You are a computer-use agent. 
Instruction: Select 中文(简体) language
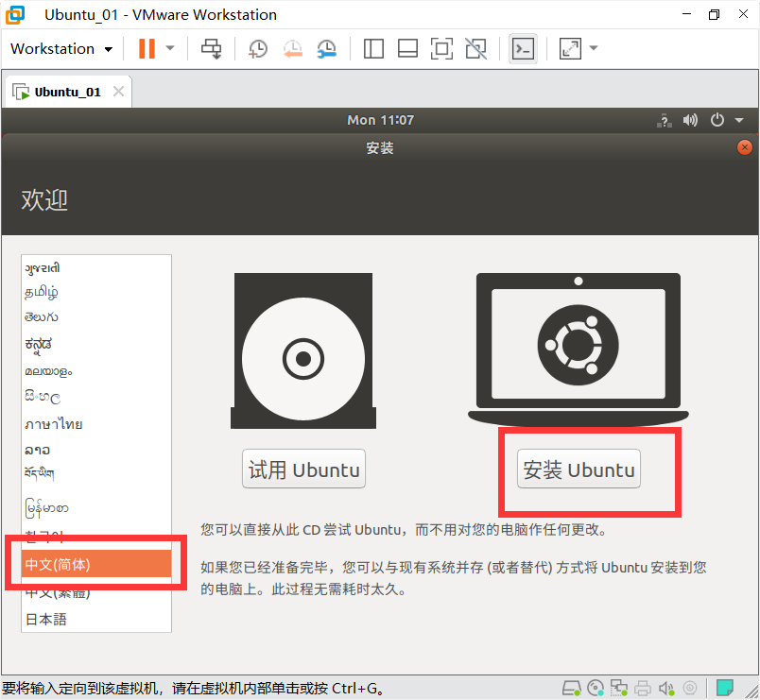[x=96, y=564]
